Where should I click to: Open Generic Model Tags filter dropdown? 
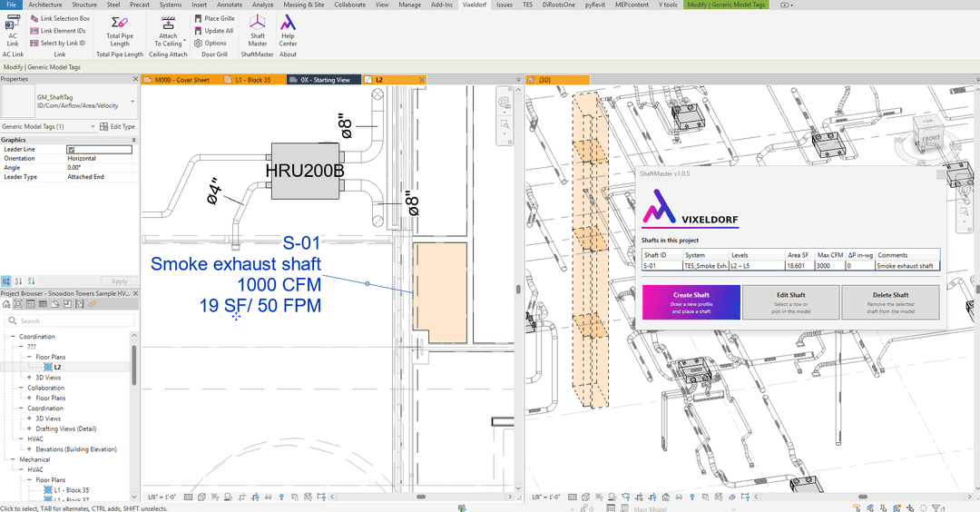click(93, 126)
